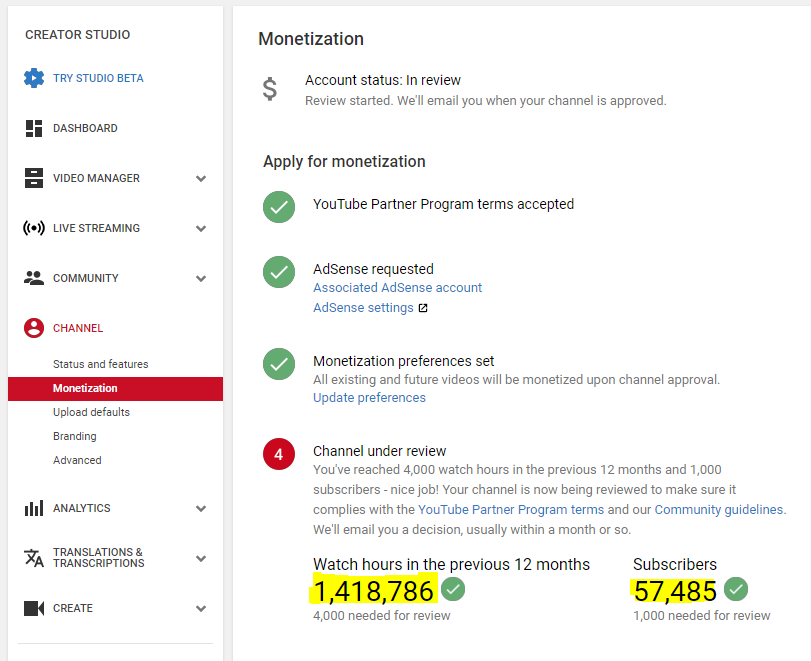Open Live Streaming menu item
The image size is (811, 661).
point(96,228)
